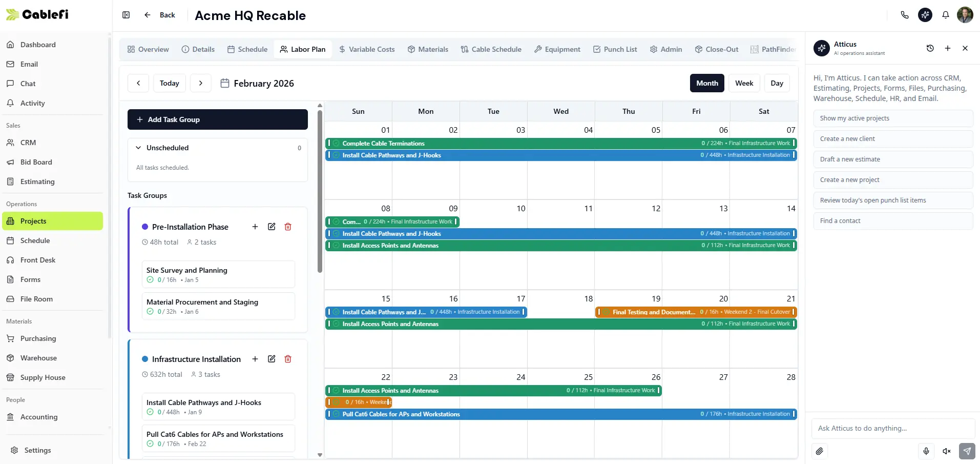Select 'Show my active projects' suggestion
This screenshot has width=980, height=464.
click(x=893, y=118)
